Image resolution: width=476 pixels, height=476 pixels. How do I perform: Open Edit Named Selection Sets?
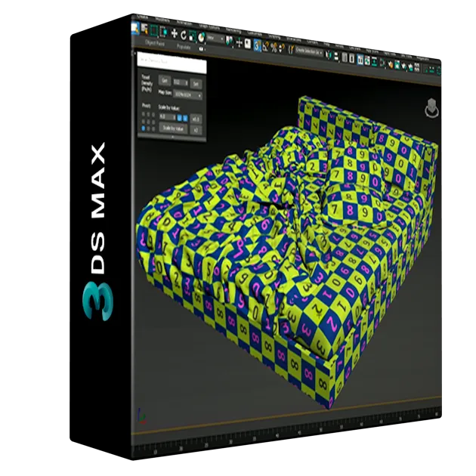291,49
